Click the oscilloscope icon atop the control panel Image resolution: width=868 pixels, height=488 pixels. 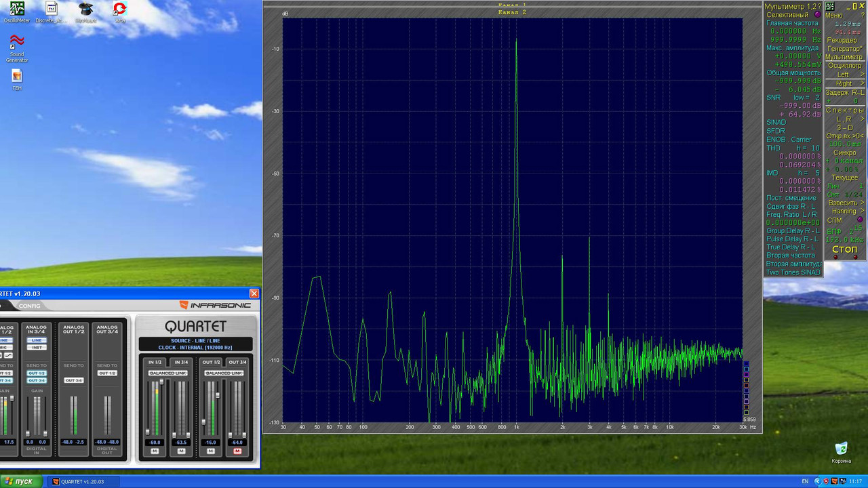coord(830,6)
